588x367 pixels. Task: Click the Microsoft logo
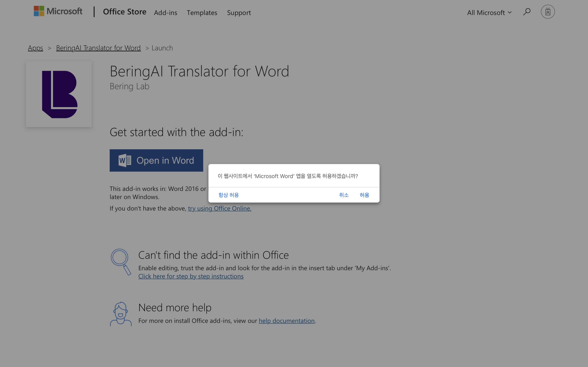pos(58,11)
